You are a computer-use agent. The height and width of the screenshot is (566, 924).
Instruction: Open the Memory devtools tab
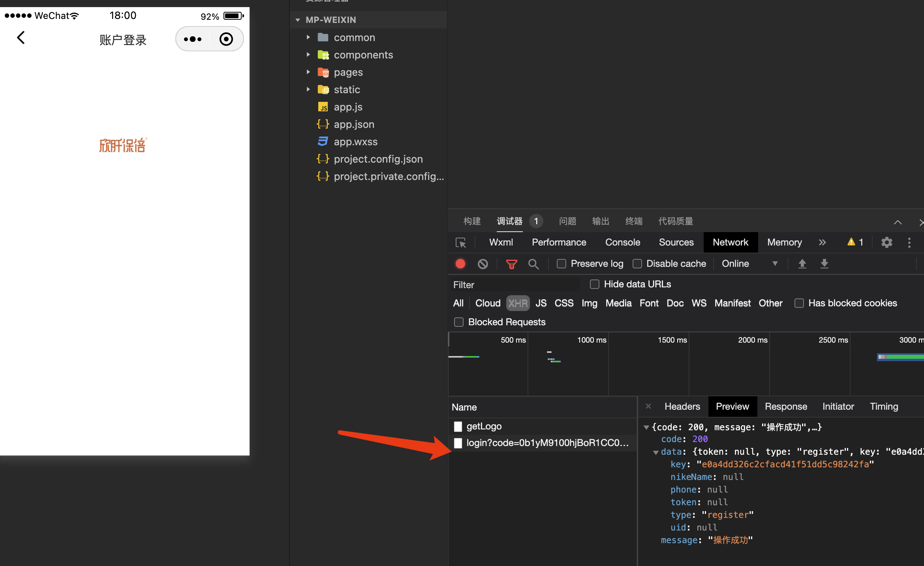pyautogui.click(x=784, y=242)
